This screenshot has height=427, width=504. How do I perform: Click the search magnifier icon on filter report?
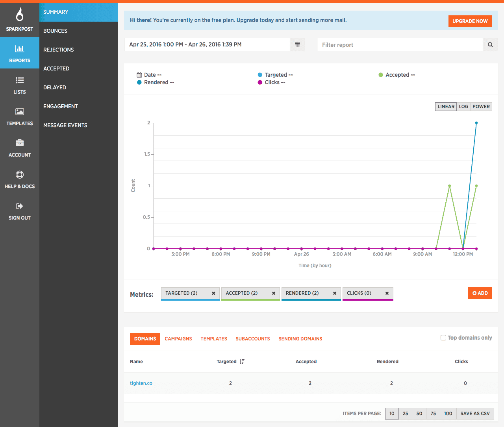(x=490, y=44)
